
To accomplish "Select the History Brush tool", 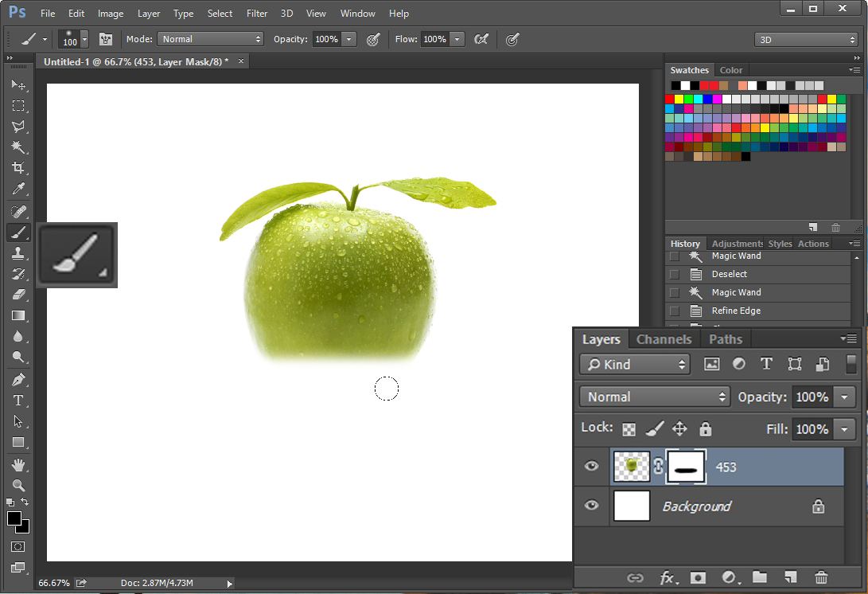I will (x=18, y=274).
